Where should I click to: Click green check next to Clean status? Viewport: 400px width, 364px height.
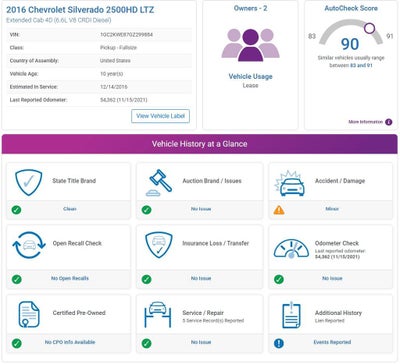click(x=16, y=210)
